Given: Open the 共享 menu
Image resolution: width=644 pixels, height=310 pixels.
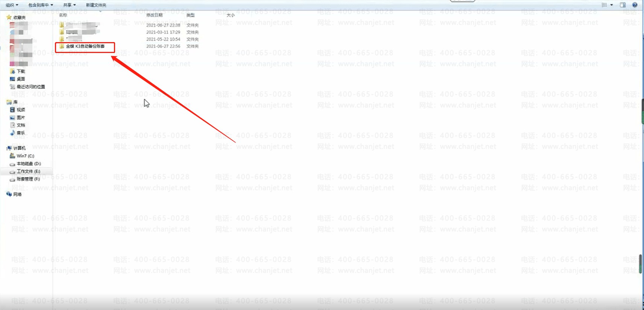Looking at the screenshot, I should [x=69, y=5].
